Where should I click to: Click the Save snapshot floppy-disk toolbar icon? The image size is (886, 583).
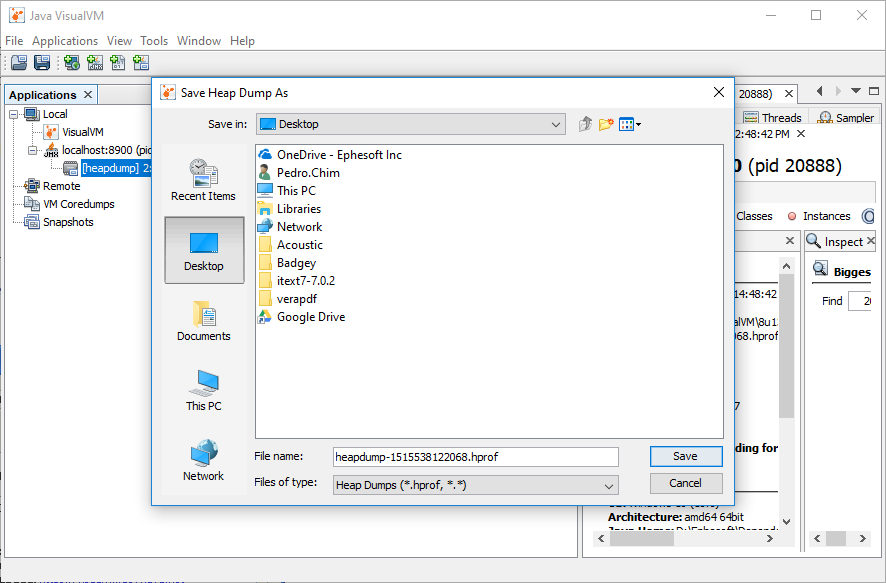tap(42, 62)
